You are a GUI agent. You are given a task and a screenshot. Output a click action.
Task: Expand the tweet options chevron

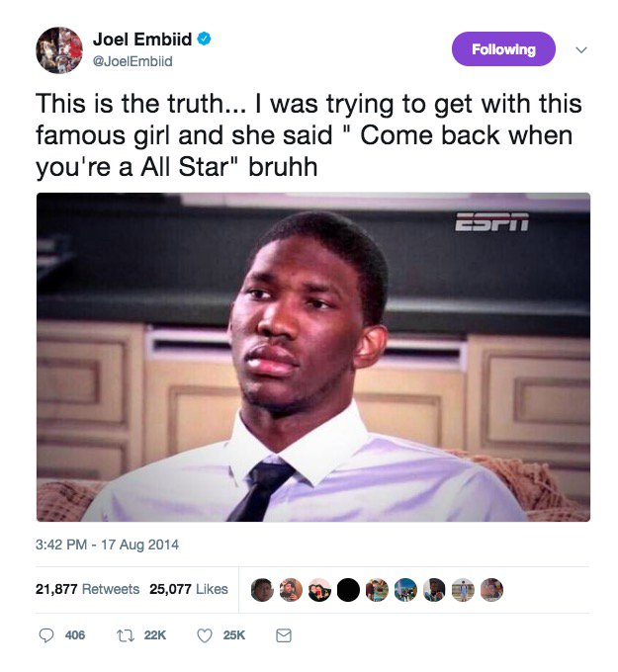tap(581, 49)
